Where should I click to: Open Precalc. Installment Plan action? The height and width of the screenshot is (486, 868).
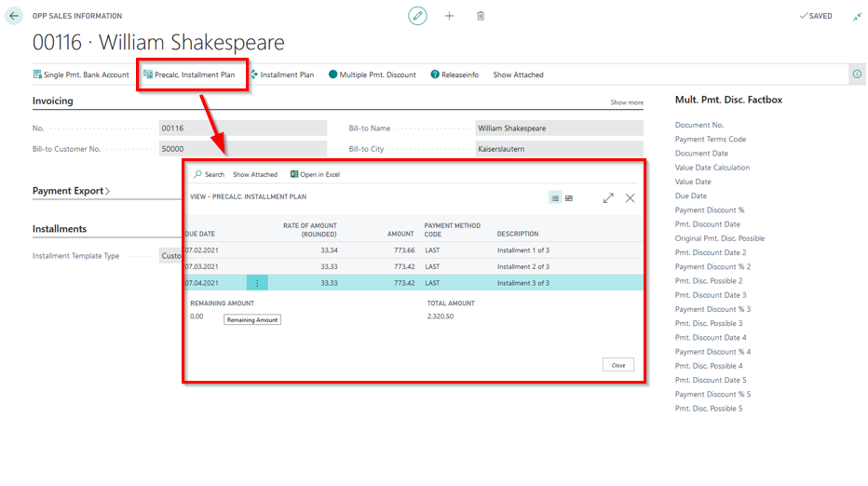click(195, 74)
